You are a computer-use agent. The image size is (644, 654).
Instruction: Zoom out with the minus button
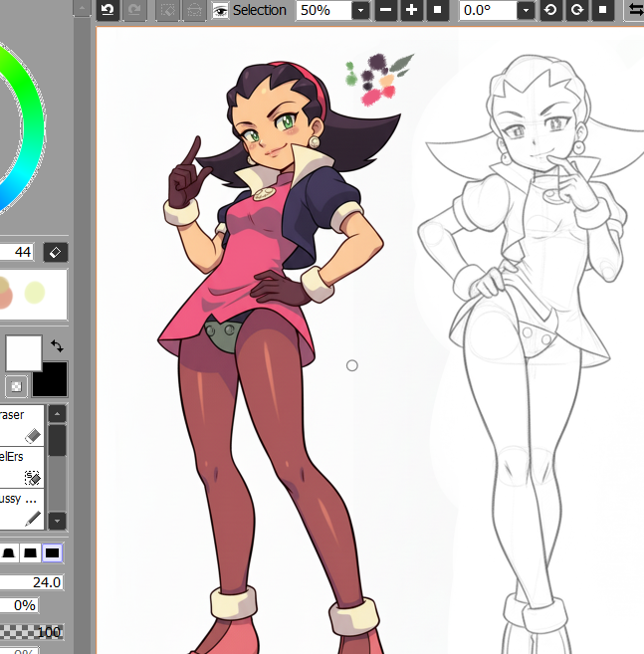pos(386,10)
